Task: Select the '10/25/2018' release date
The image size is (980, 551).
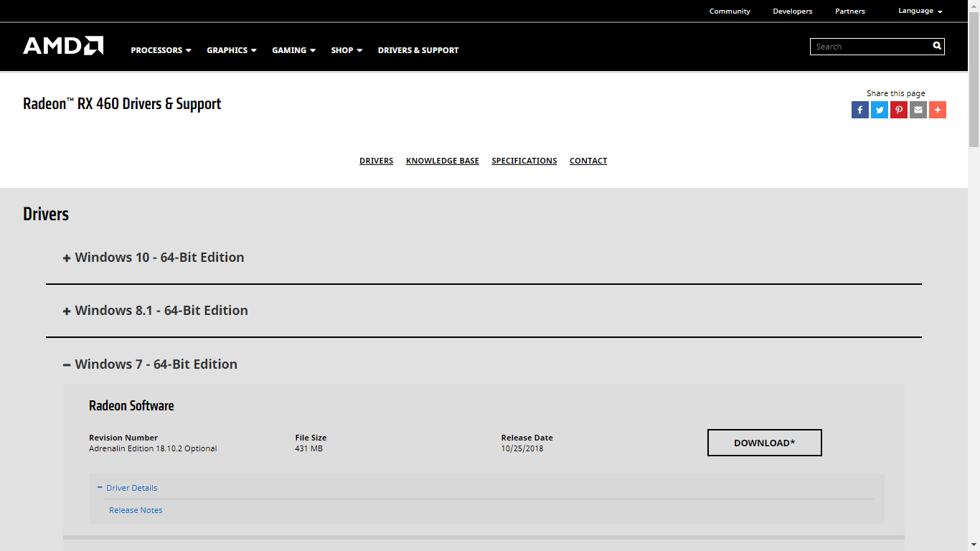Action: click(x=522, y=448)
